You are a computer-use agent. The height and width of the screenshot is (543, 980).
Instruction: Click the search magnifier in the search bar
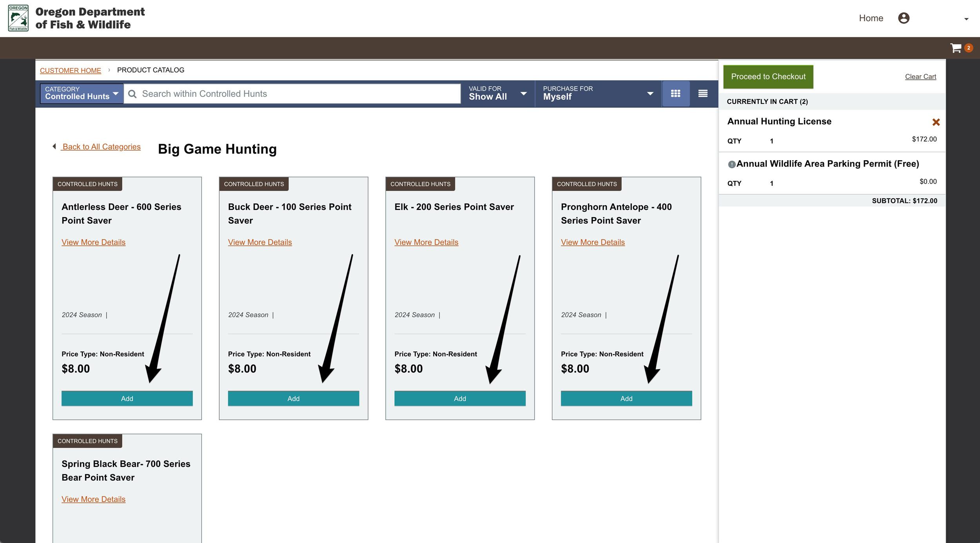point(133,94)
